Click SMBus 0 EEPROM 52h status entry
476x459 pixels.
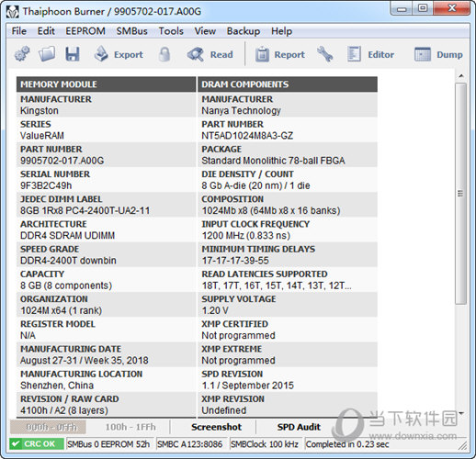[108, 443]
